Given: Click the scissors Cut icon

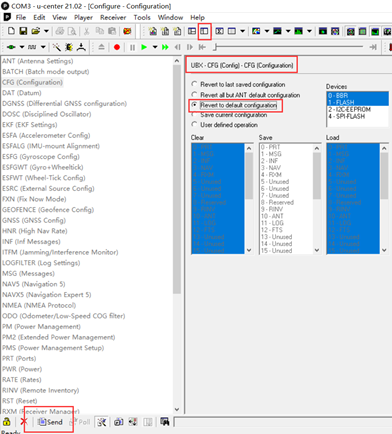Looking at the screenshot, I should [x=86, y=31].
